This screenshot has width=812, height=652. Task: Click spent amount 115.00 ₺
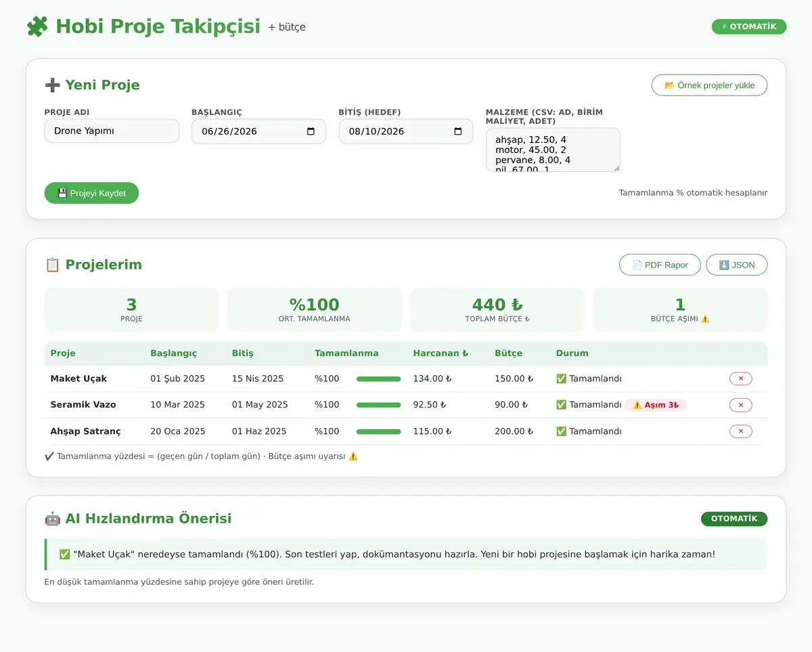pos(432,431)
